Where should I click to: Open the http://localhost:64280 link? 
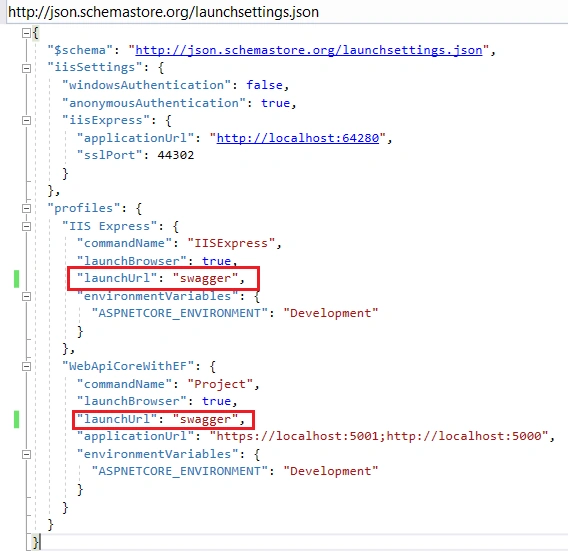coord(298,138)
